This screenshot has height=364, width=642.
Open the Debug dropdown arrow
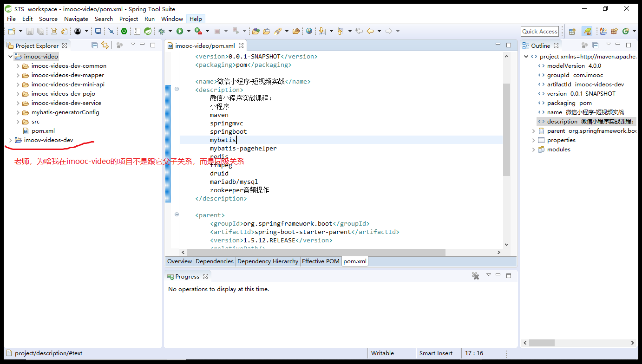pos(170,31)
